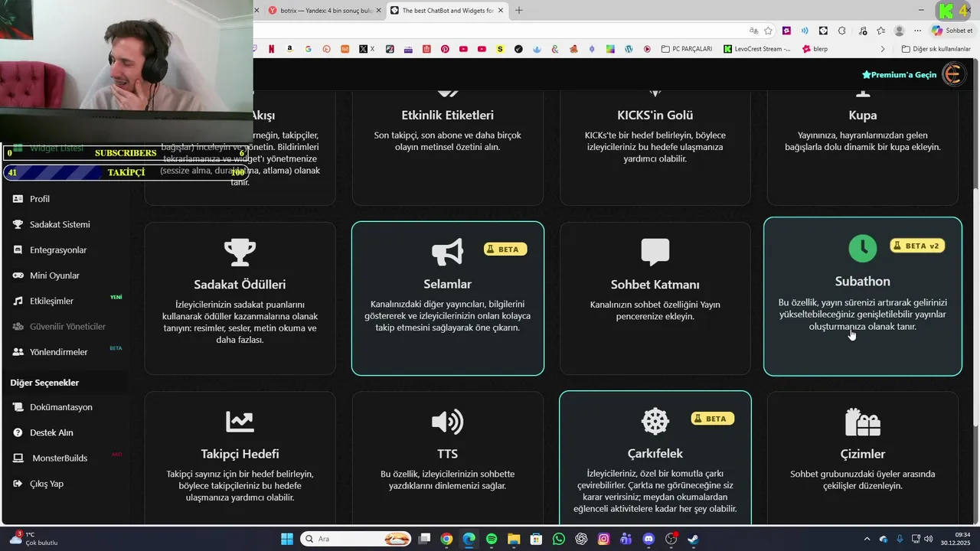Click the Destek Alın question mark icon
Viewport: 980px width, 551px height.
pyautogui.click(x=18, y=432)
